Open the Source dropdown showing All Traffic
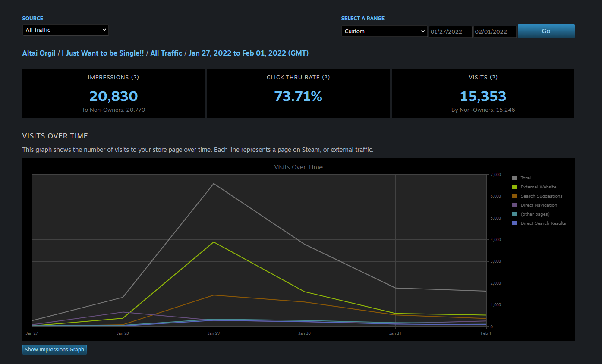602x364 pixels. [x=66, y=30]
